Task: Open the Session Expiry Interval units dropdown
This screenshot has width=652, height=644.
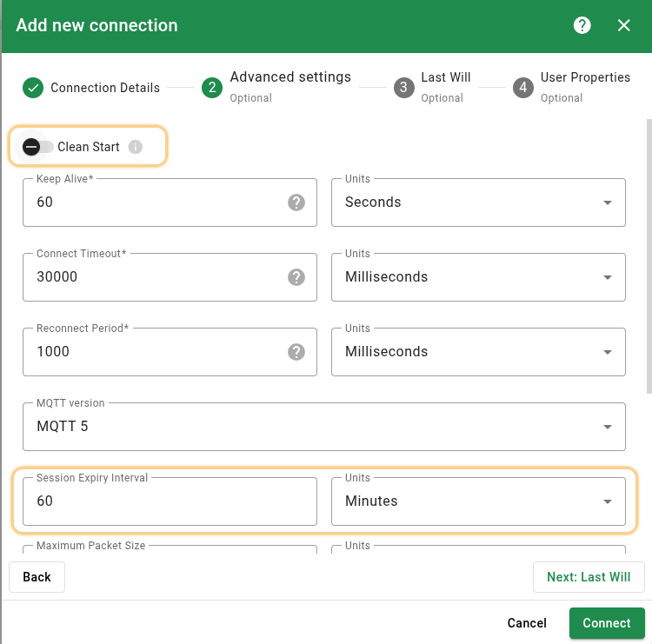Action: [478, 501]
